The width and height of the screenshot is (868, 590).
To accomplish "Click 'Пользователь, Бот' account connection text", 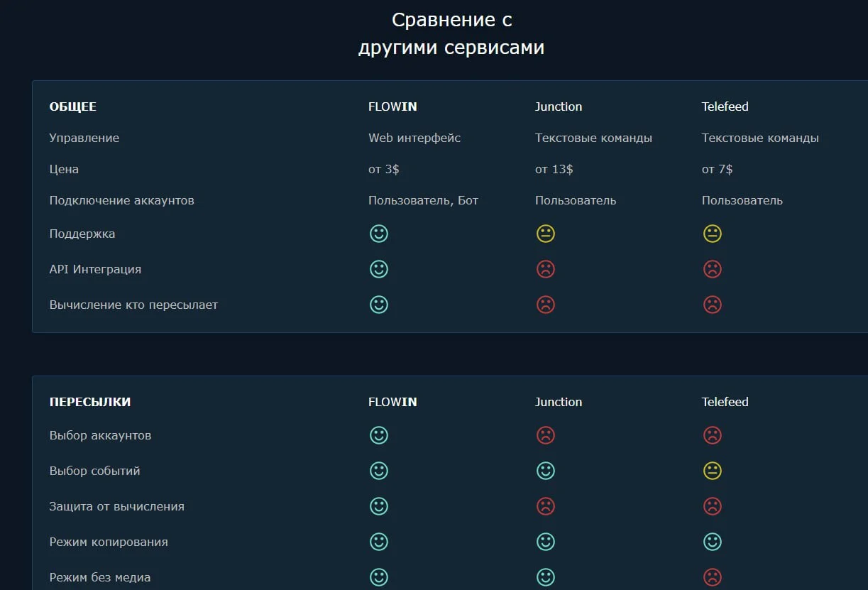I will [423, 200].
